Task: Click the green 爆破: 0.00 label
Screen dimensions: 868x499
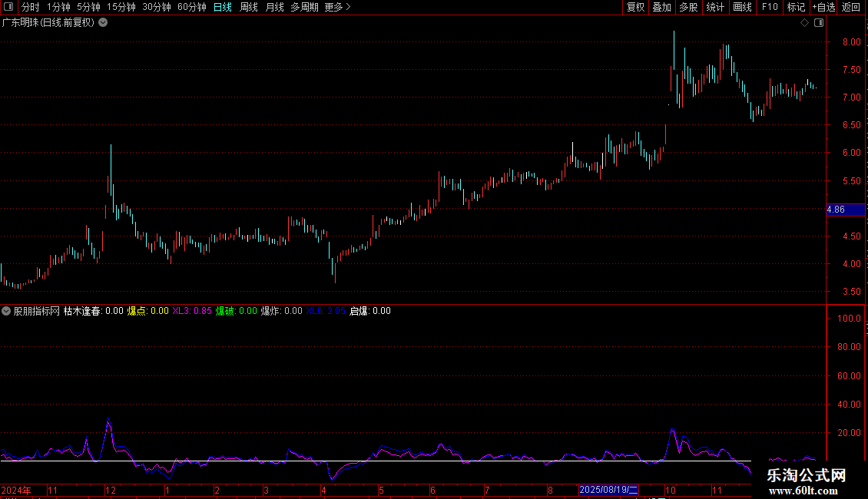Action: point(237,311)
